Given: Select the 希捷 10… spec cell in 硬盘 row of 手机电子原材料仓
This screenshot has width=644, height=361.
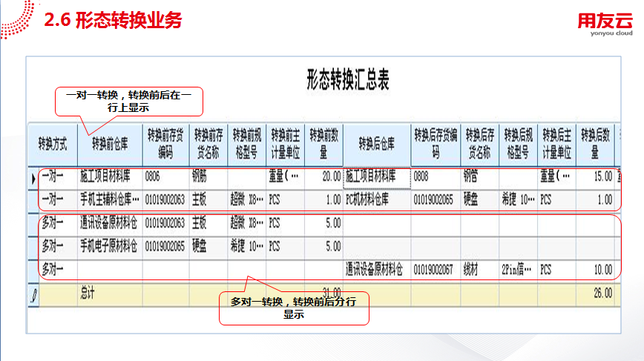Looking at the screenshot, I should [x=247, y=247].
